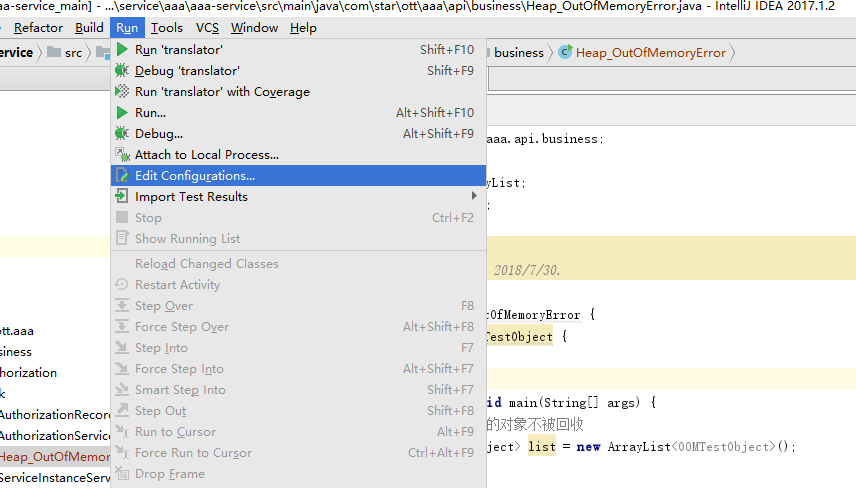Click the Heap_OutOfMemoryError breadcrumb label
Image resolution: width=856 pixels, height=488 pixels.
tap(651, 52)
